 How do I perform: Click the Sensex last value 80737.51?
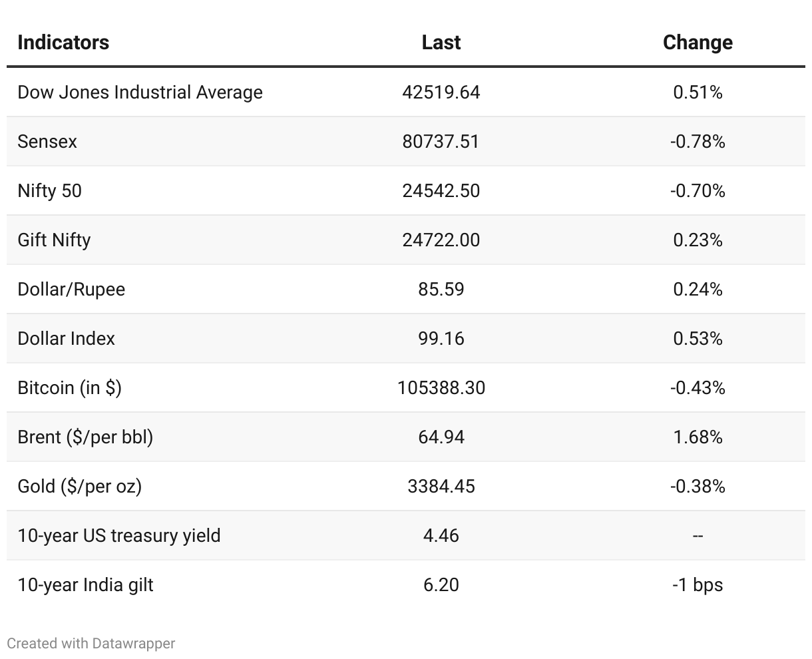pos(441,142)
